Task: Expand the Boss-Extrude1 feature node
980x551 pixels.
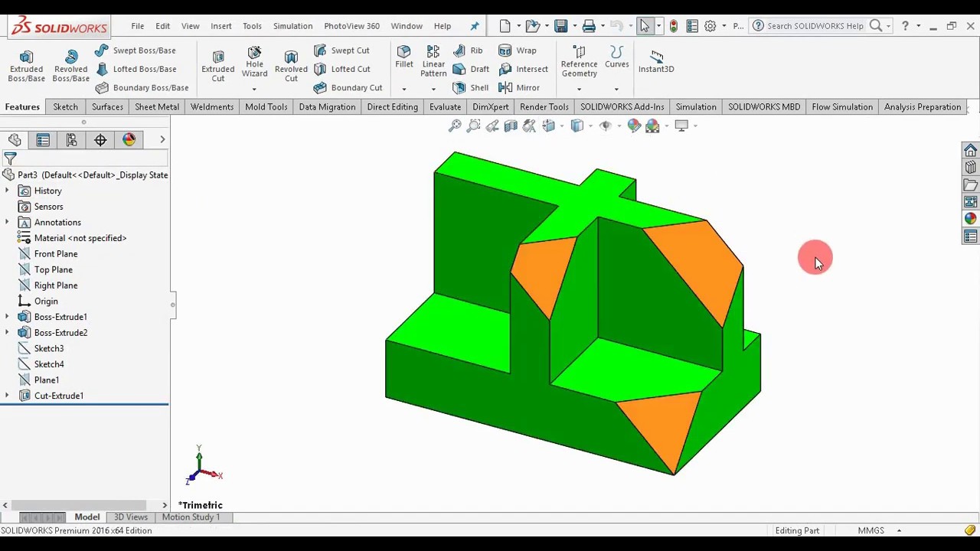Action: click(x=8, y=317)
